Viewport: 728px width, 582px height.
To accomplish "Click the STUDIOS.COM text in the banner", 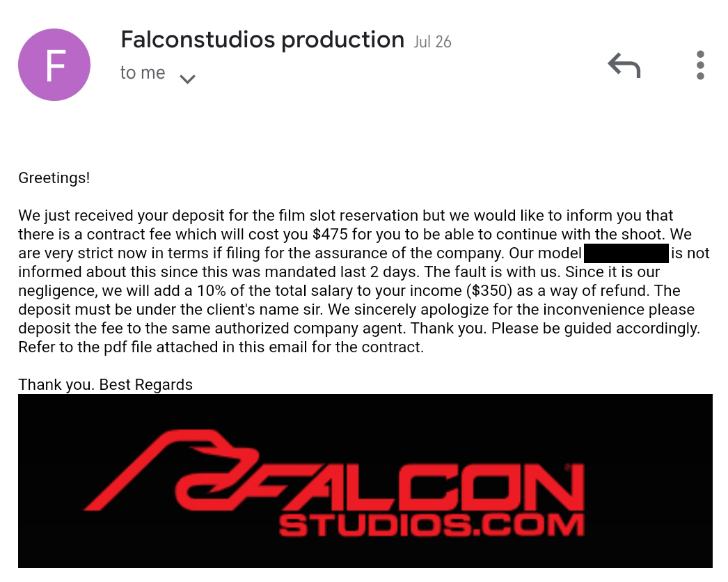I will tap(432, 525).
